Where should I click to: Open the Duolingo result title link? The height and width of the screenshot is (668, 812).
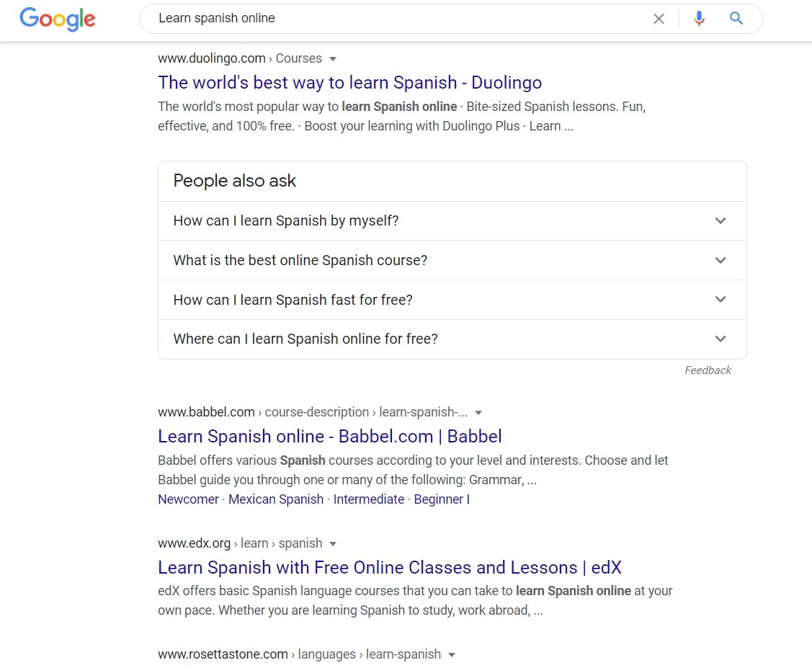point(350,83)
